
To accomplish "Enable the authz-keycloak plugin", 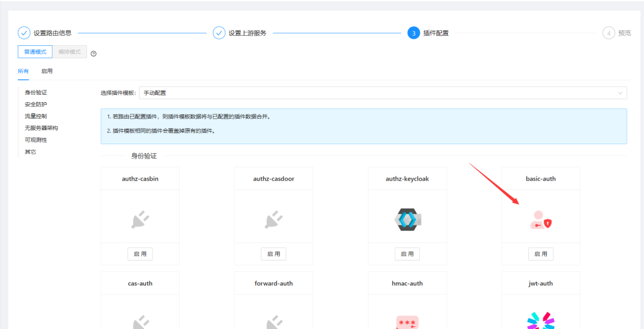I will (x=407, y=254).
